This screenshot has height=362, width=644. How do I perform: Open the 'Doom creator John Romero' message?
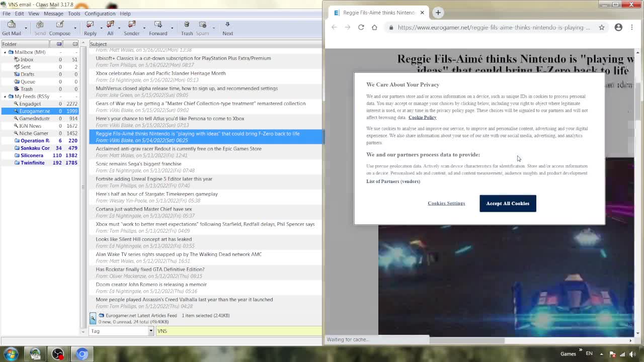[205, 288]
